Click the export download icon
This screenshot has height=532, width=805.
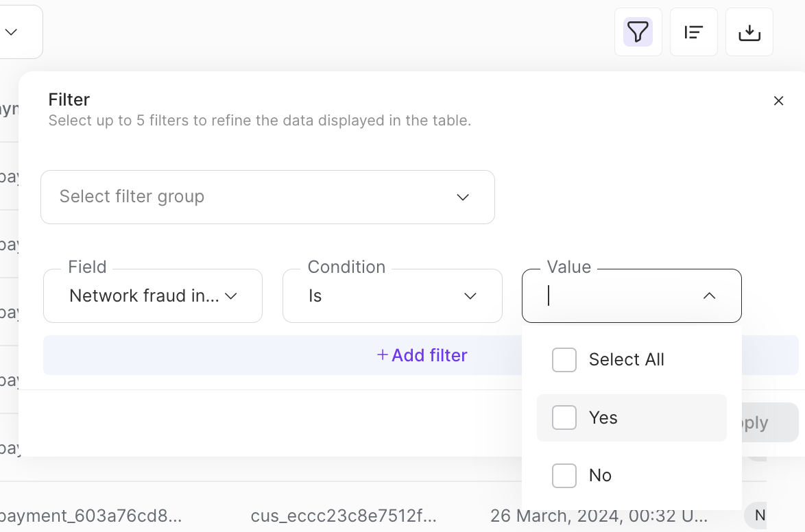tap(749, 32)
